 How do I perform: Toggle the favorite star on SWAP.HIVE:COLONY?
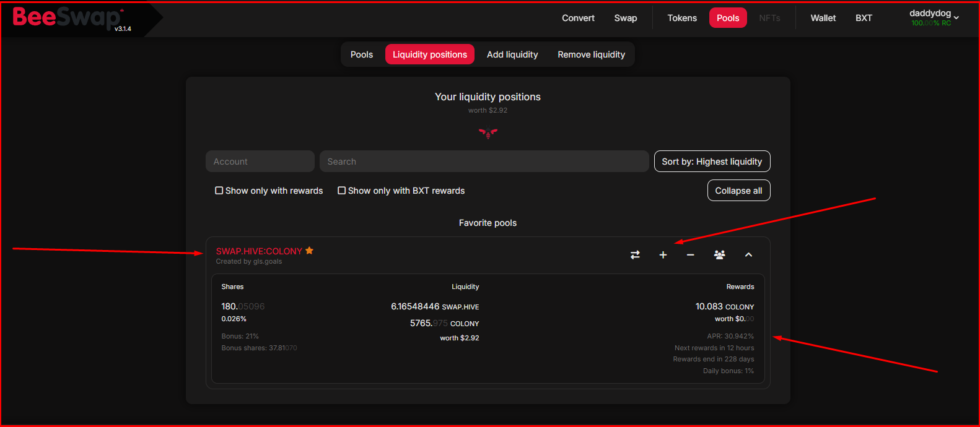pyautogui.click(x=309, y=251)
